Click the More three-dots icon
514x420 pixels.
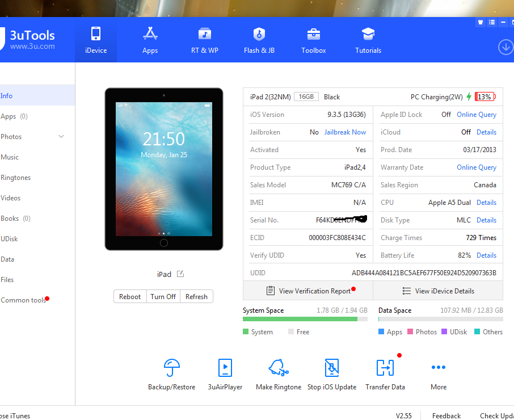pos(439,367)
